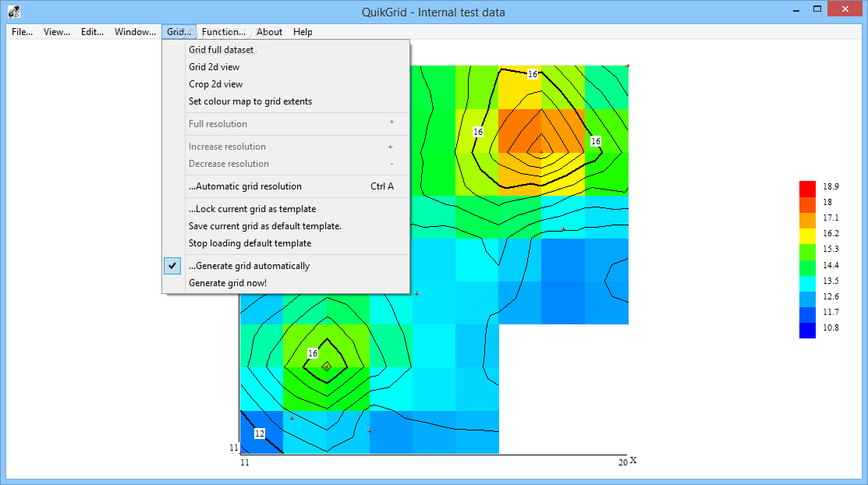This screenshot has height=485, width=868.
Task: Click the dark blue 10.8 legend swatch
Action: click(x=807, y=331)
